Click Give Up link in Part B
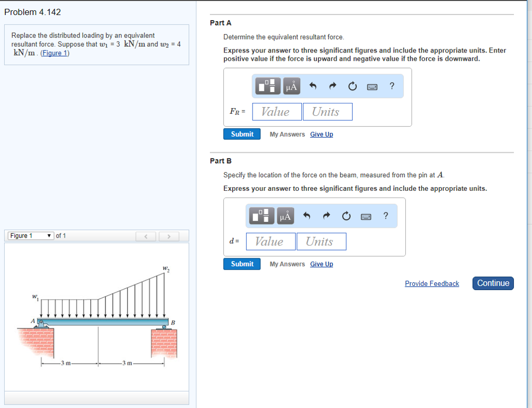Screen dimensions: 532x408 tap(321, 264)
